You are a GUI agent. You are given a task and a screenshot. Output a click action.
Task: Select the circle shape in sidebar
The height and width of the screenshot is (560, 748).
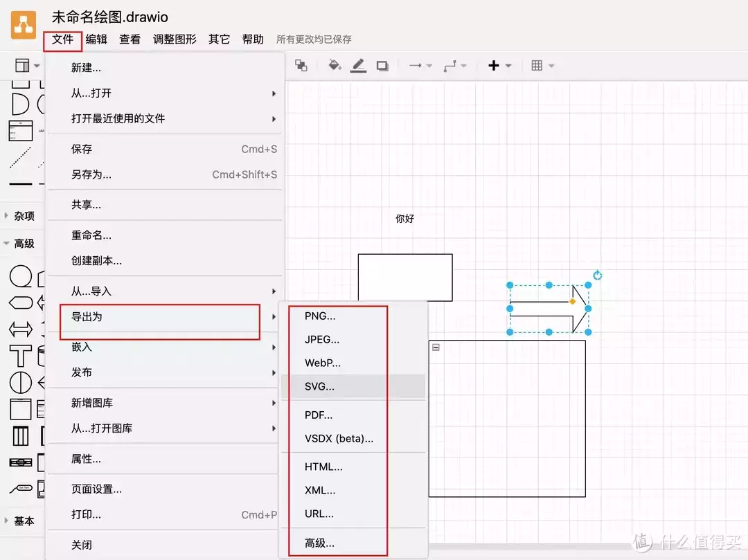[21, 276]
